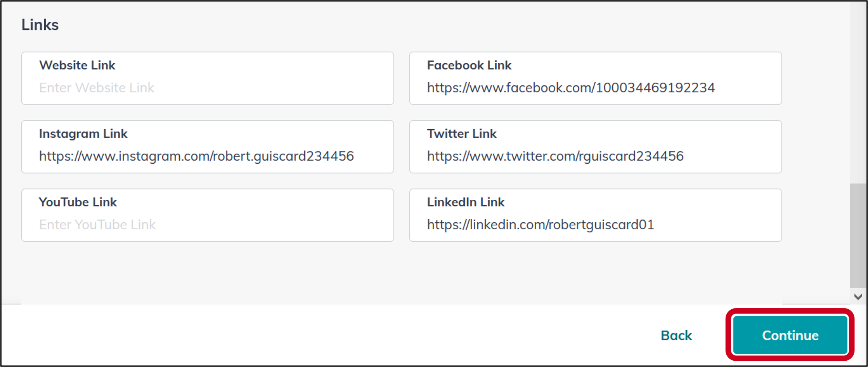Screen dimensions: 868x367
Task: Select the Instagram profile URL text
Action: tap(196, 156)
